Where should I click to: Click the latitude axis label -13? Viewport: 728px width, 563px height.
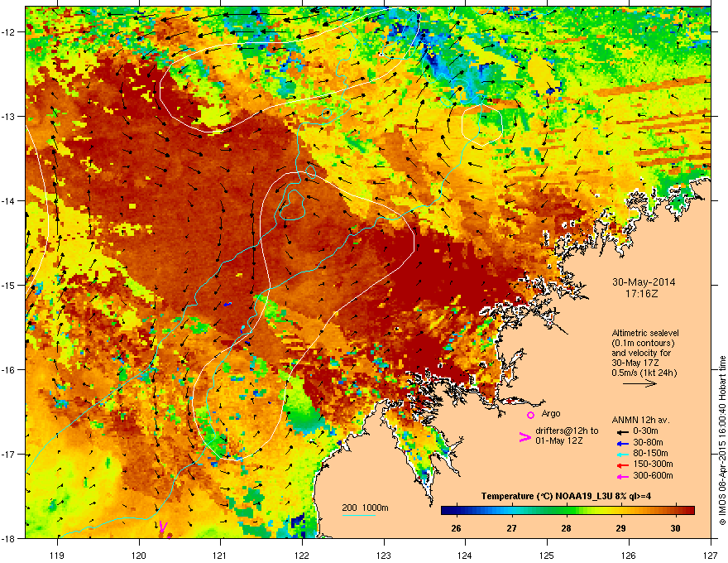[9, 117]
